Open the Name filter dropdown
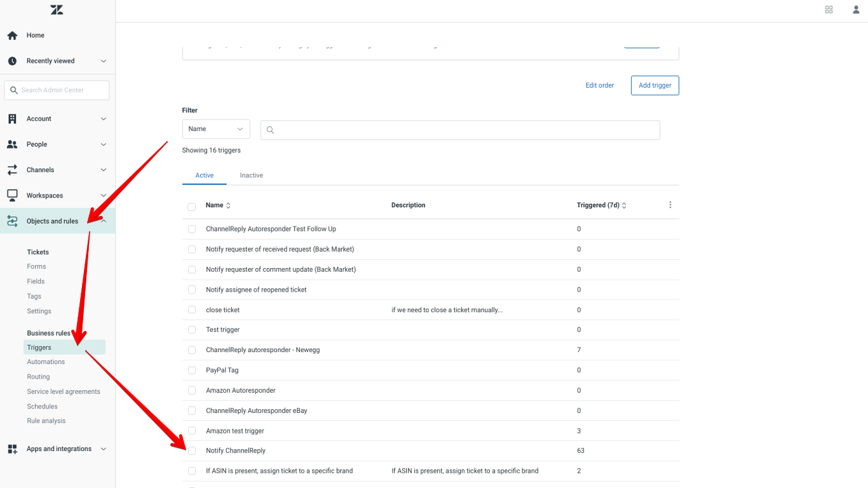The image size is (868, 488). [x=216, y=128]
